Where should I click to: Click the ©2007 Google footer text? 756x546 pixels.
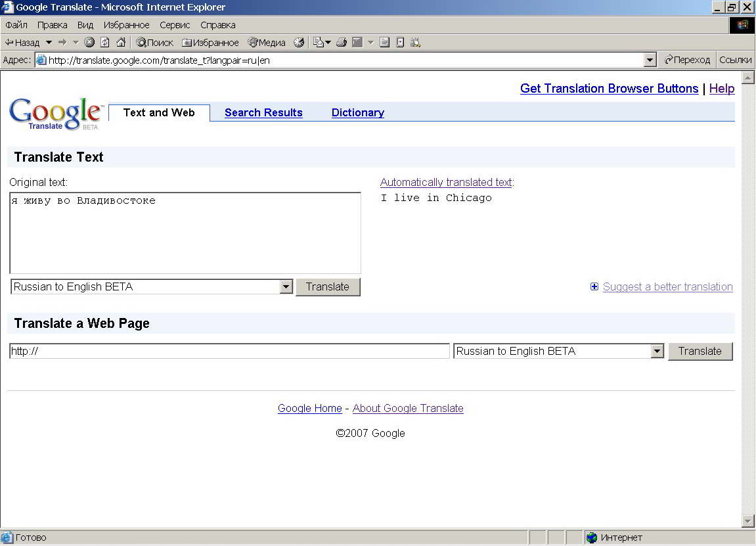(370, 433)
